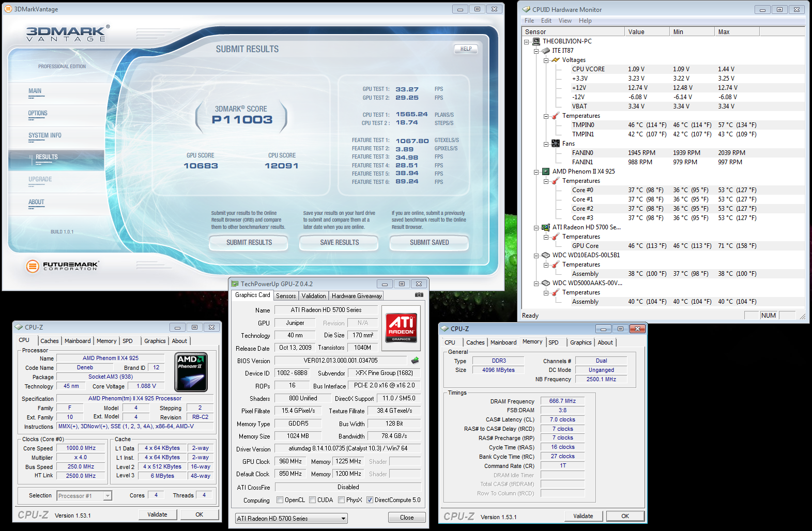Screen dimensions: 812x531
Task: Click ATI Radeon Graphics logo in GPU-Z
Action: [x=401, y=327]
